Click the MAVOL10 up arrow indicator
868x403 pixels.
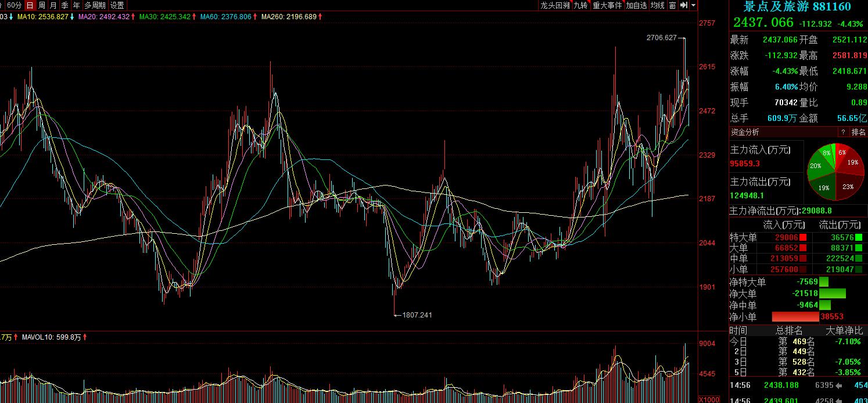(x=86, y=337)
